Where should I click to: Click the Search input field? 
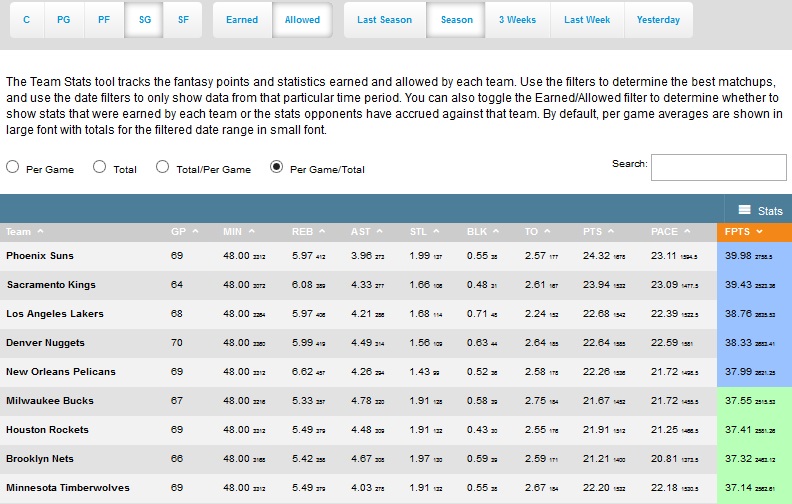tap(719, 167)
